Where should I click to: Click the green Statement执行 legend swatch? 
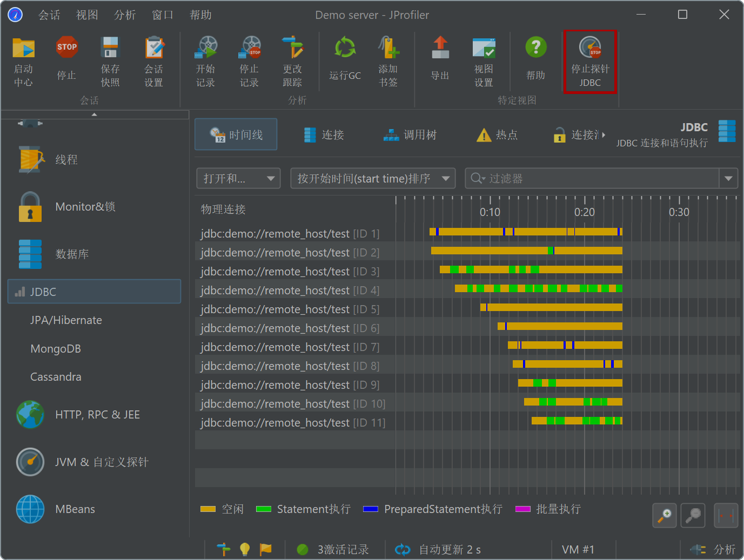tap(264, 509)
